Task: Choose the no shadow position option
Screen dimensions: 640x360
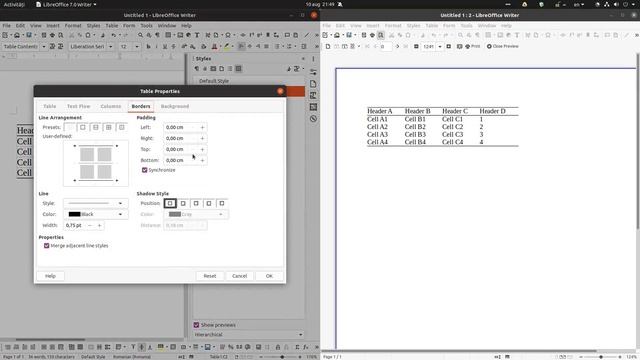Action: tap(170, 203)
